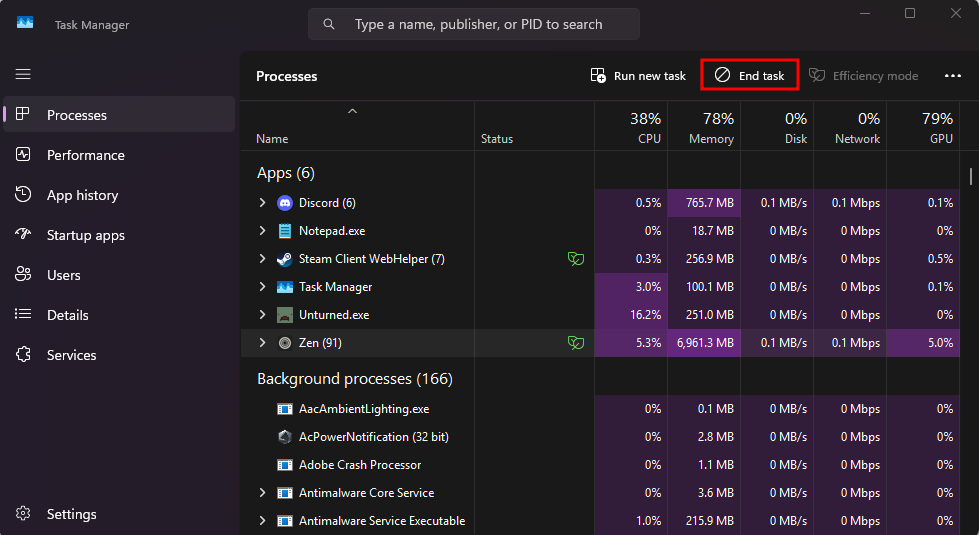Expand Antimalware Service Executable row
Image resolution: width=979 pixels, height=535 pixels.
tap(263, 521)
